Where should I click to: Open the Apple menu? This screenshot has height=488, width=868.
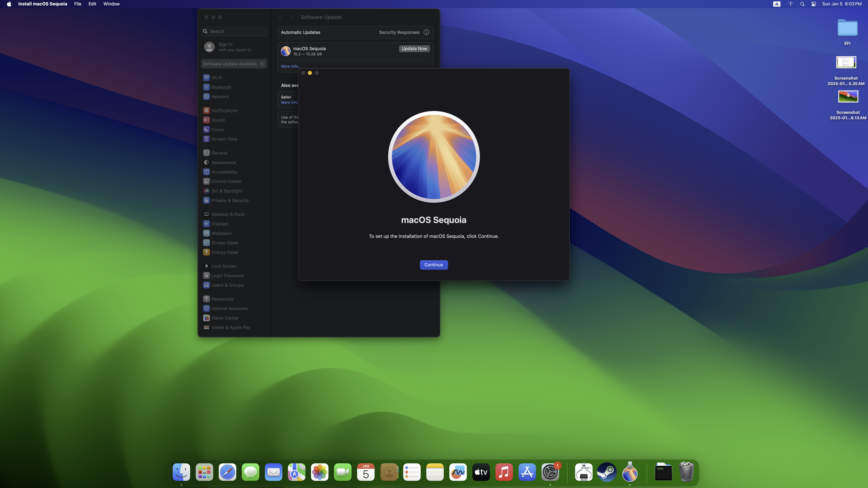9,4
